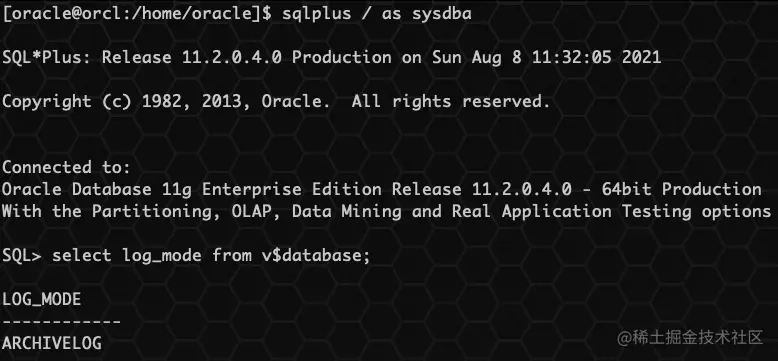
Task: Click the timestamp Sun Aug 8 11:32:05 2021
Action: point(546,58)
